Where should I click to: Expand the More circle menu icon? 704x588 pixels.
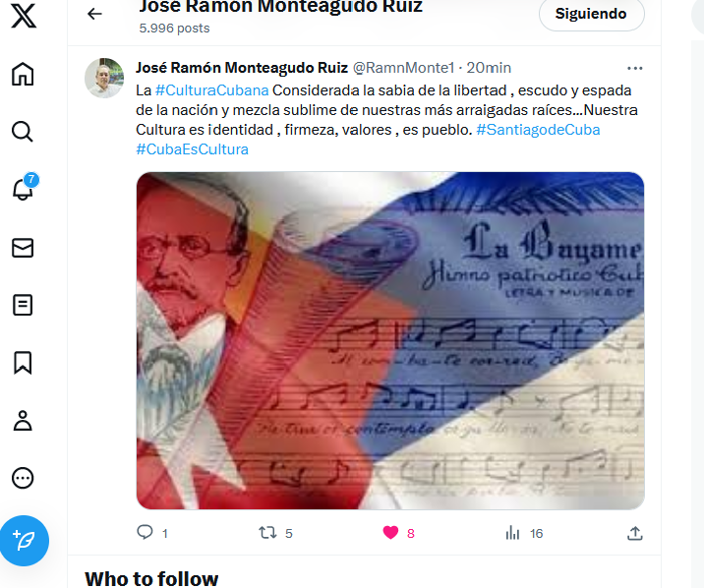tap(23, 478)
